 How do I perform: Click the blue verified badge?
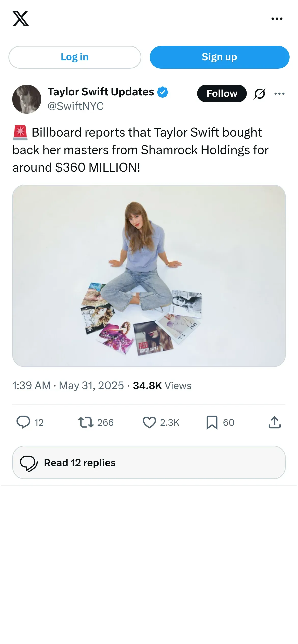pos(162,92)
